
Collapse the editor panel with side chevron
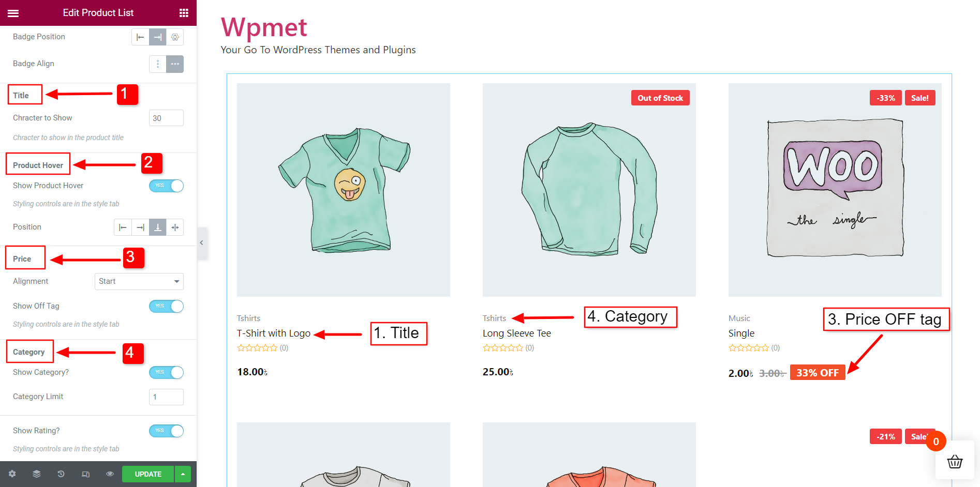pos(202,243)
